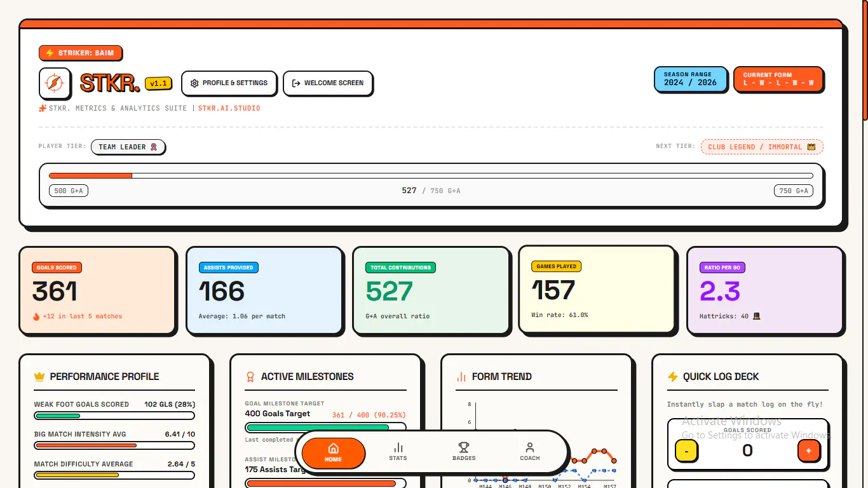Click the Big Match Intensity progress bar
The image size is (868, 488).
pyautogui.click(x=114, y=445)
